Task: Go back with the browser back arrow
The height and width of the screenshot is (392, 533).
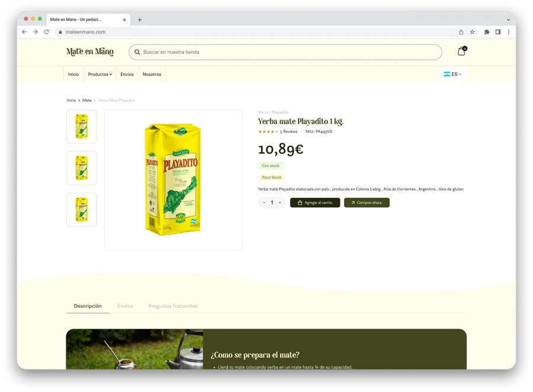Action: point(24,32)
